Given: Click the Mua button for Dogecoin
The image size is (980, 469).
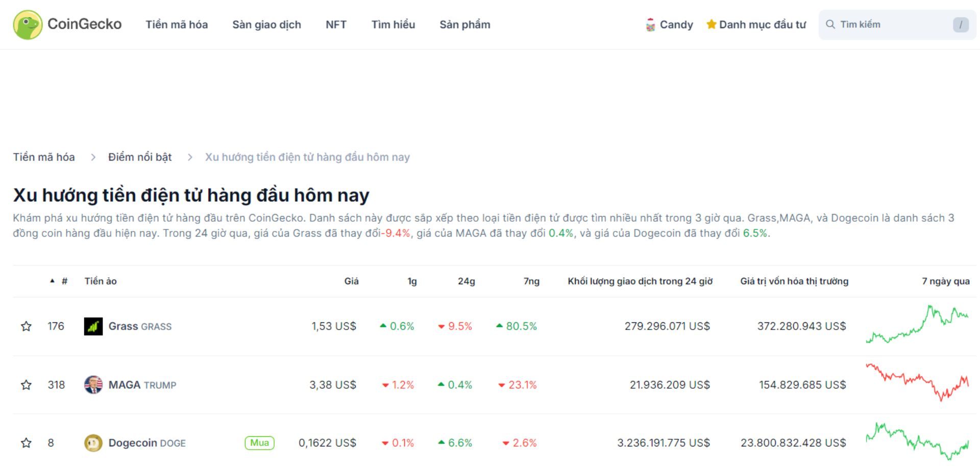Looking at the screenshot, I should pos(259,443).
